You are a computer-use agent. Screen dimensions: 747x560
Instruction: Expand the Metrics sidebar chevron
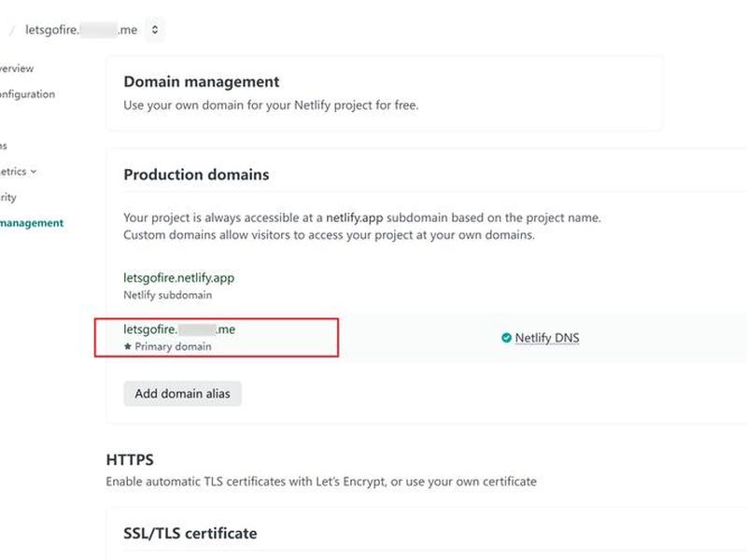(x=34, y=172)
